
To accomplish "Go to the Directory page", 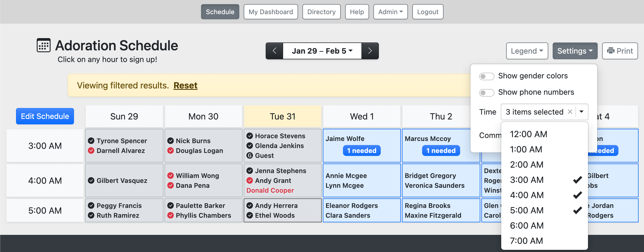I will [x=321, y=12].
